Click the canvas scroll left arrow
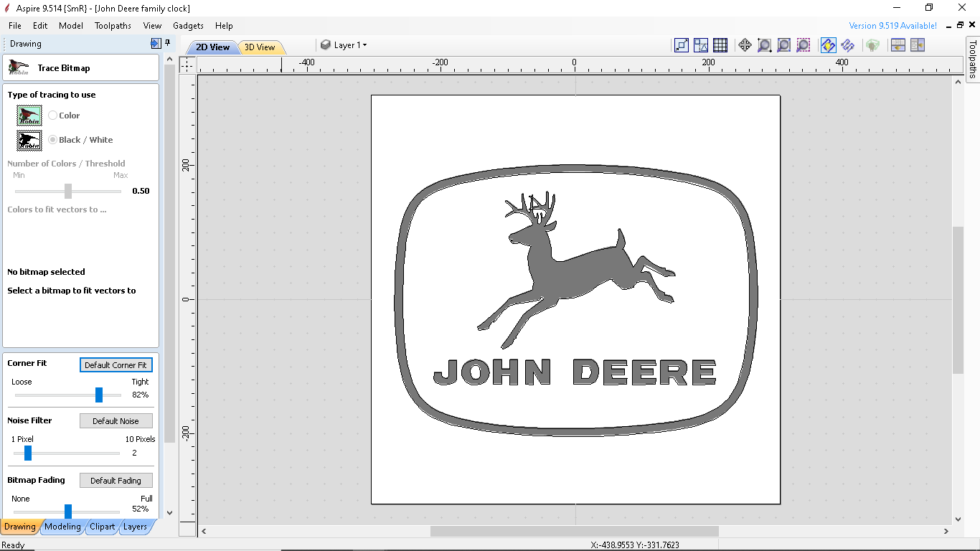Viewport: 980px width, 551px height. click(x=204, y=531)
